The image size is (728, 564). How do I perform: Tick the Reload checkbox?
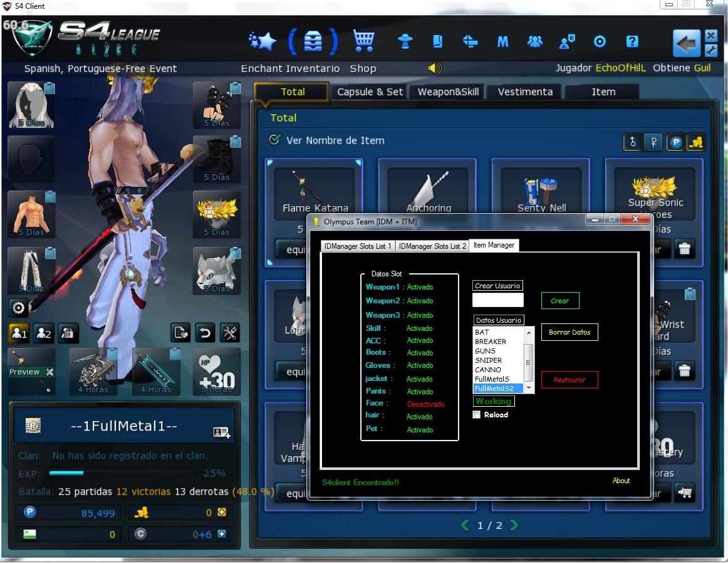476,415
